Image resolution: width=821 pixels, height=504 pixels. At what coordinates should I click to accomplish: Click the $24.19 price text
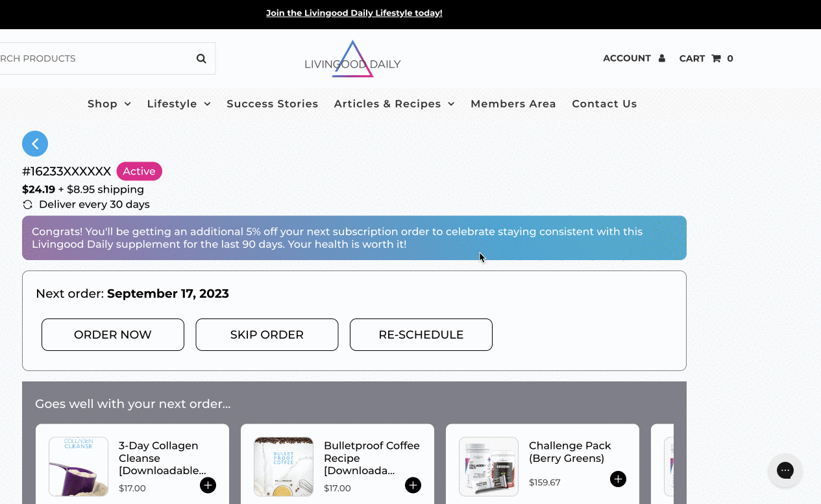(x=38, y=189)
